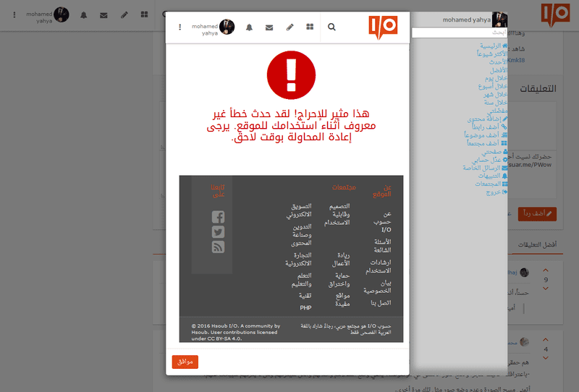Downvote the comment scored 9
The height and width of the screenshot is (392, 579).
click(x=546, y=289)
